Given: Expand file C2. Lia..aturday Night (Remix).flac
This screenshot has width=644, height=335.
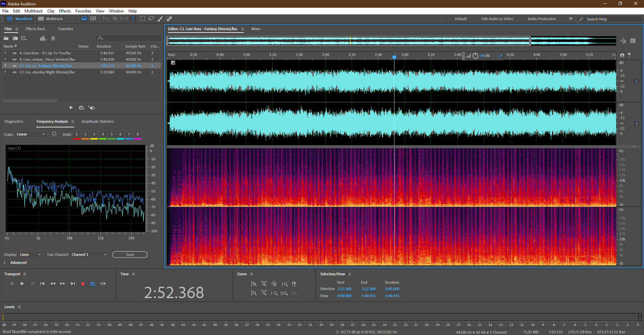Looking at the screenshot, I should tap(5, 72).
